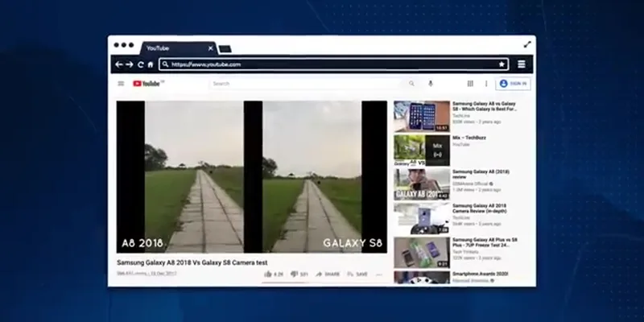Click 'Samsung Galaxy A8 Plus vs S8 Plus' title
644x322 pixels.
click(485, 242)
